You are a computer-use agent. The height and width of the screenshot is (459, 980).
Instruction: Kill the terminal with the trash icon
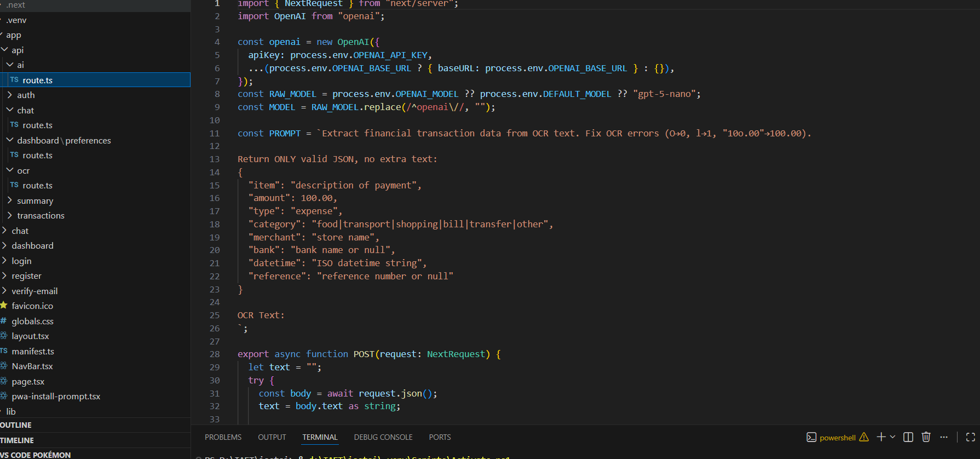(x=926, y=437)
